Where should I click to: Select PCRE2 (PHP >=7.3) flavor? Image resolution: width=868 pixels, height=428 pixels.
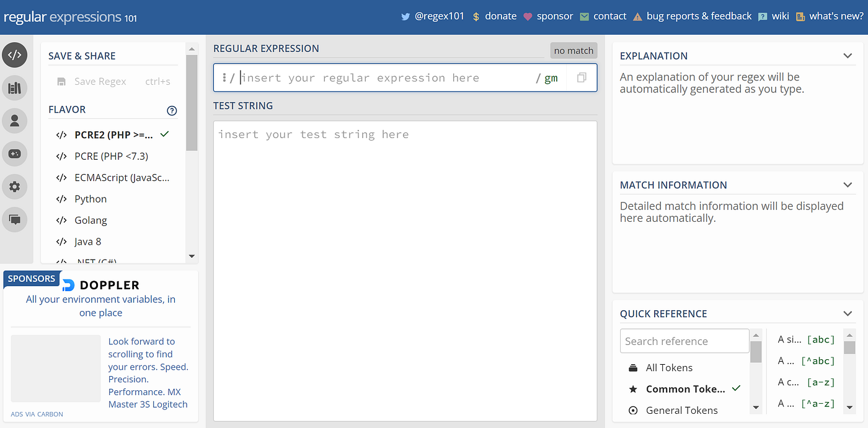113,134
